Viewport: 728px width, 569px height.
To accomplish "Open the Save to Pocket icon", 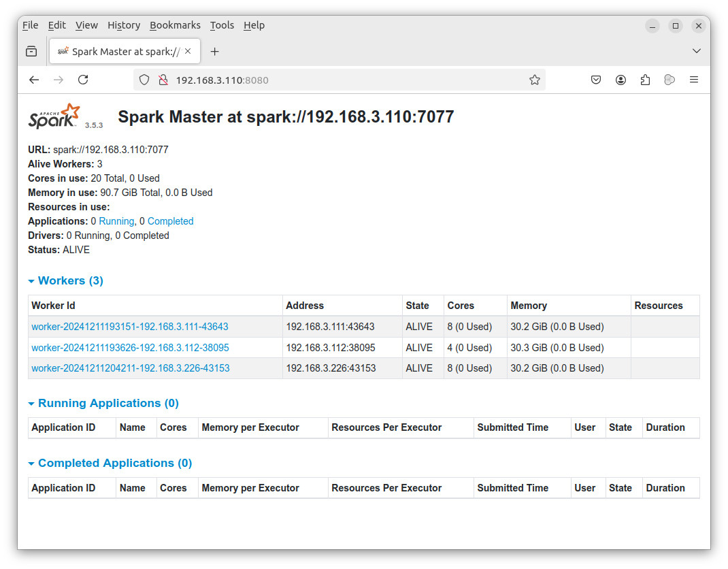I will (596, 80).
